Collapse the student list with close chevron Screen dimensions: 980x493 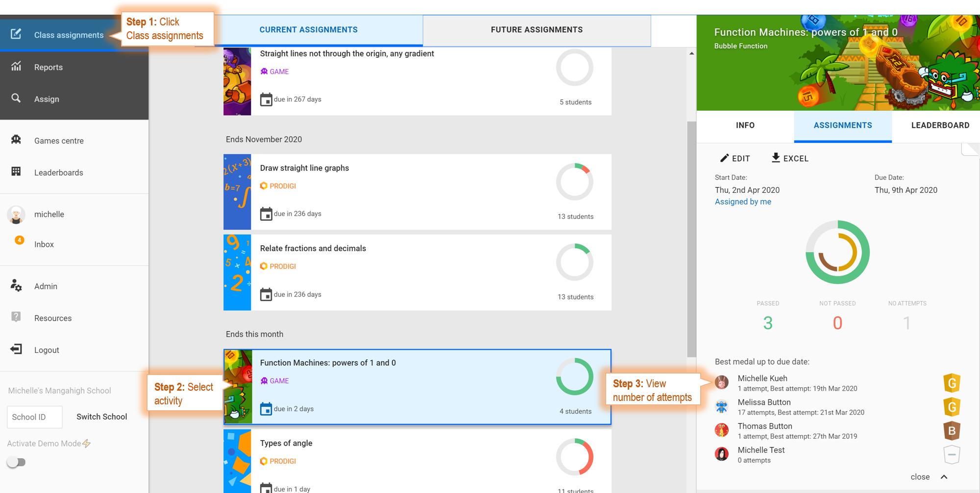pyautogui.click(x=944, y=477)
